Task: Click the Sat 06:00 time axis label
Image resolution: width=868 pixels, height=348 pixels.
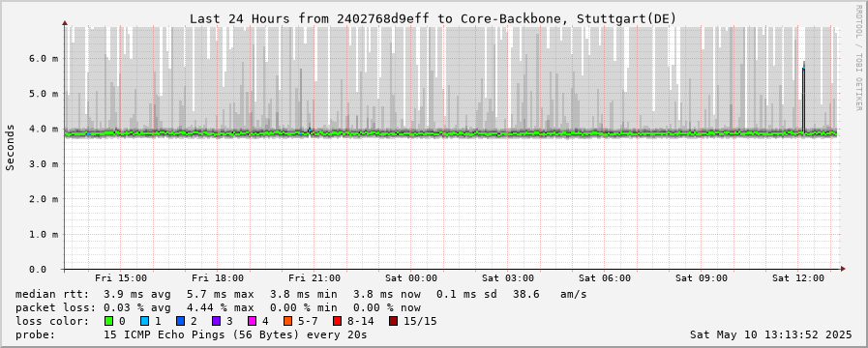Action: click(x=605, y=278)
